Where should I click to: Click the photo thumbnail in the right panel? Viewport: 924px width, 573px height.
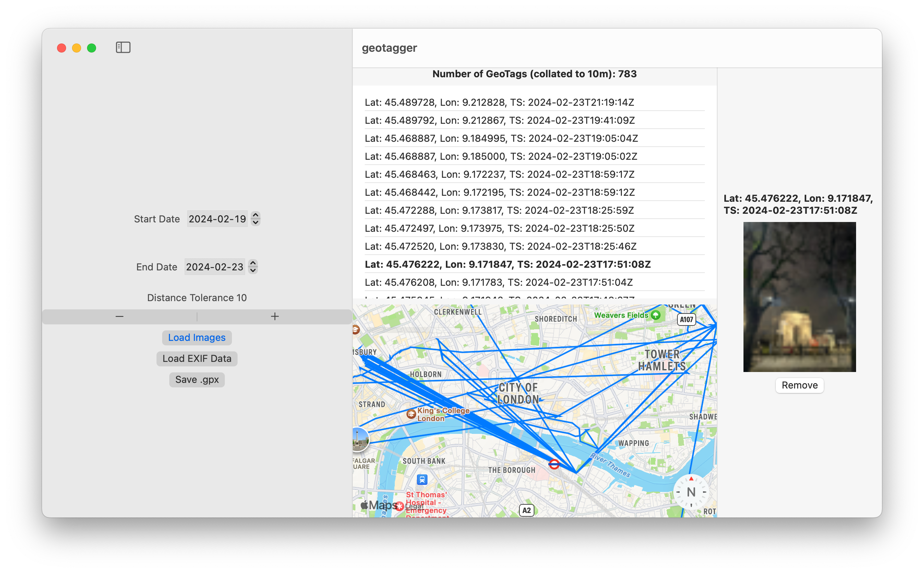pyautogui.click(x=799, y=297)
